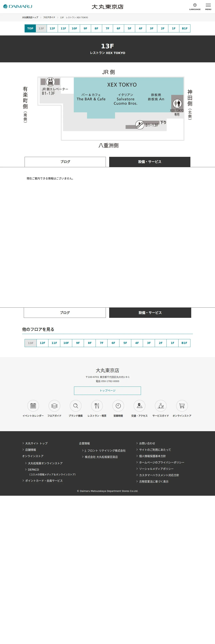Select the 9F tab in top navigation

coord(85,28)
